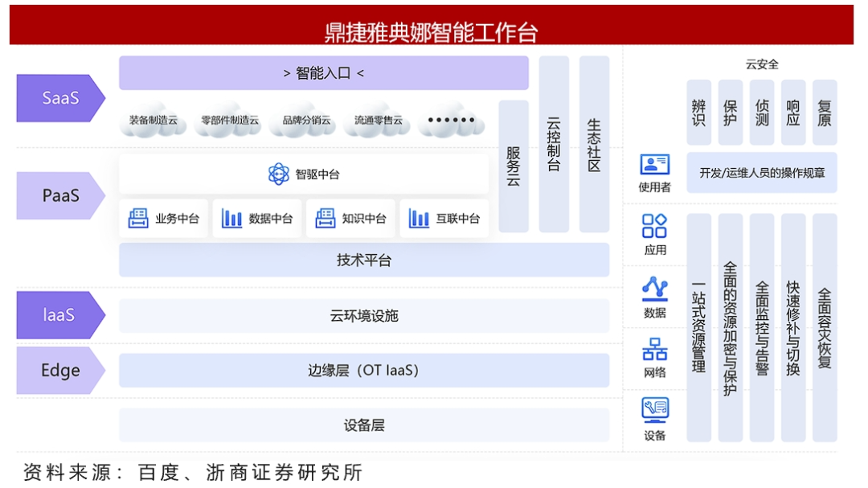Select the 边缘层 (OT IaaS) bar
The image size is (868, 488).
point(364,370)
